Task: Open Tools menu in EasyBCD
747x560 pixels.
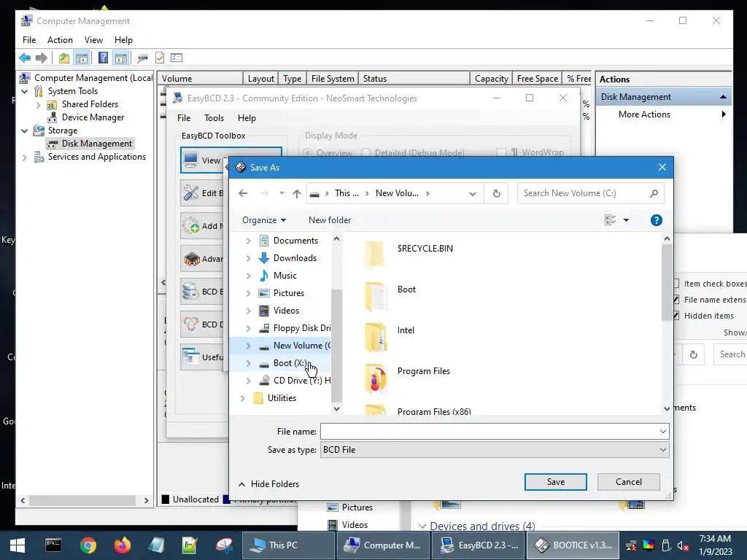Action: 214,118
